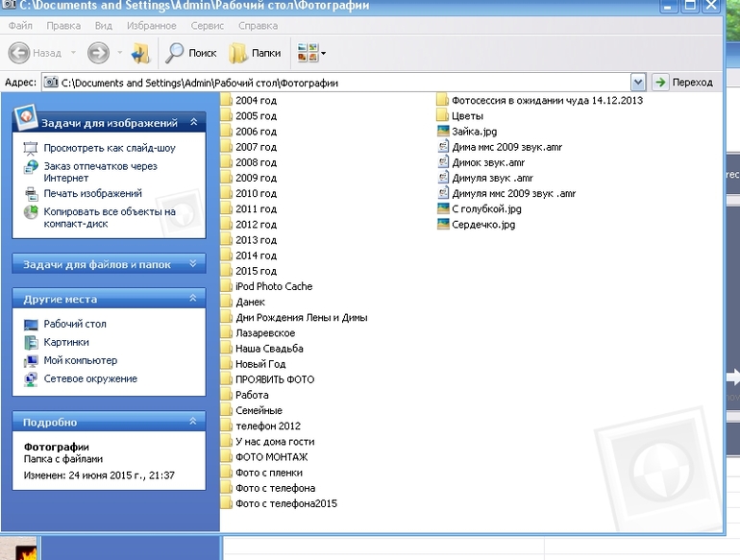This screenshot has height=560, width=740.
Task: Expand the Задачи для файлов и папок panel
Action: [x=194, y=263]
